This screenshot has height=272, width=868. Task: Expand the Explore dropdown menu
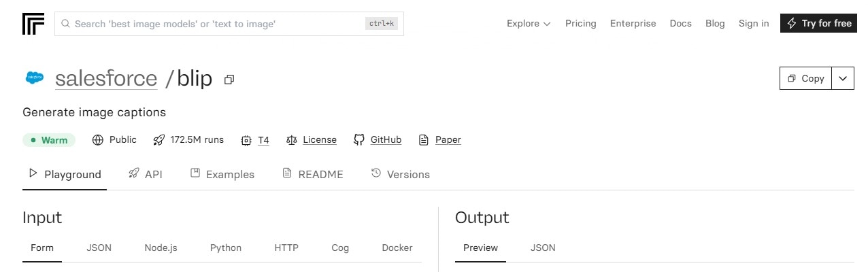529,24
